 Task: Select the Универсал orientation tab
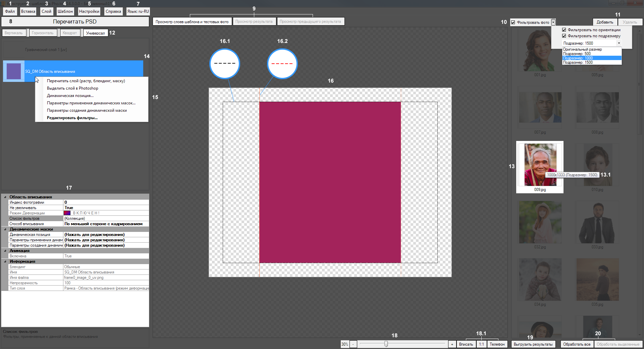click(96, 33)
